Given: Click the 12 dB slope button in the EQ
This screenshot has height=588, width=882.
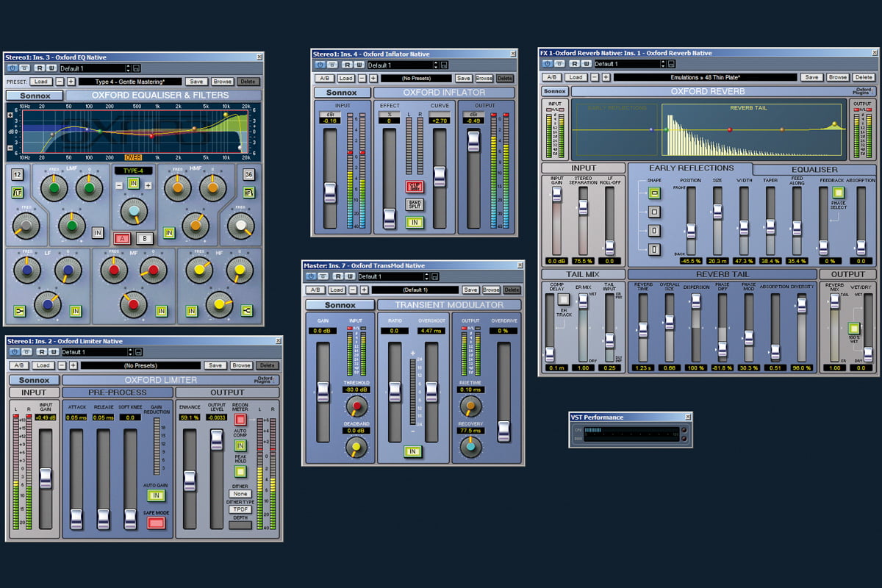Looking at the screenshot, I should pos(17,174).
